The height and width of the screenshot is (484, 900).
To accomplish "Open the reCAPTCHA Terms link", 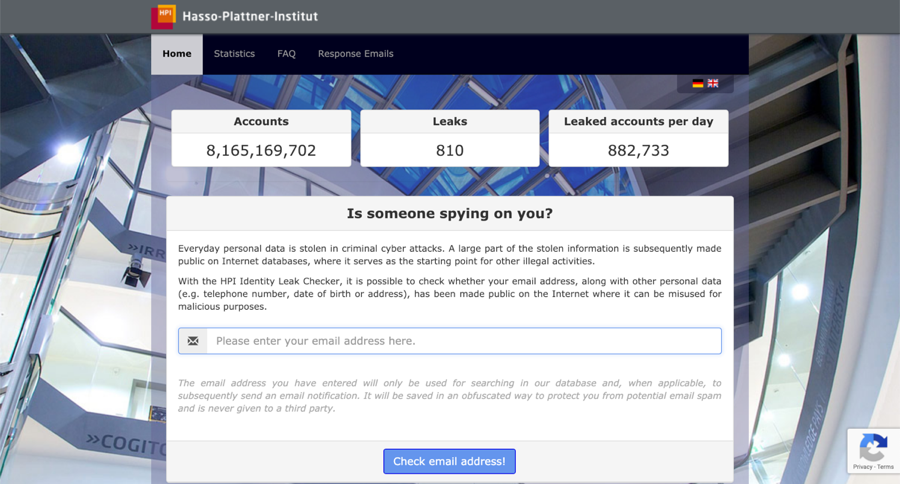I will click(885, 467).
